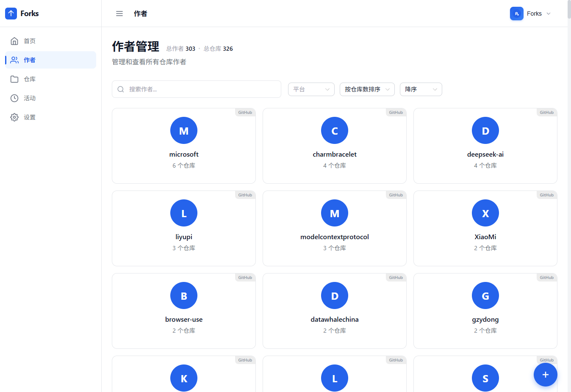Open the 降序 order dropdown

[x=421, y=89]
